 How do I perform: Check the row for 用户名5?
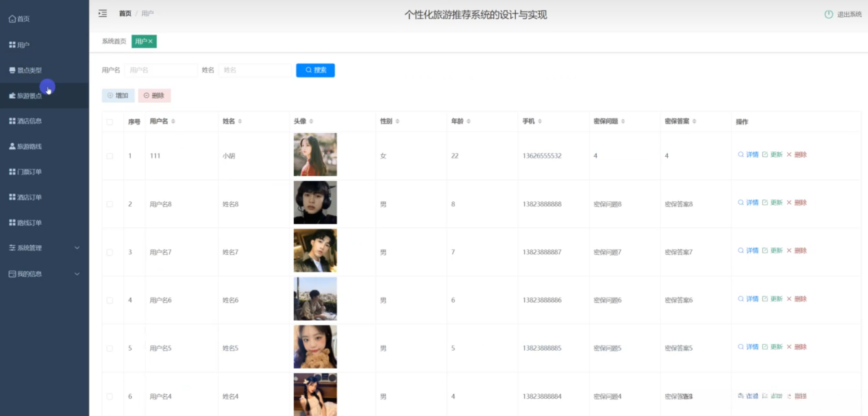[x=110, y=348]
